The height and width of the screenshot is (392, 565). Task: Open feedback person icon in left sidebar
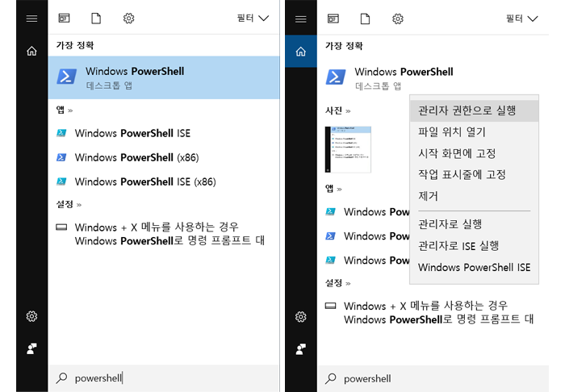[x=31, y=348]
